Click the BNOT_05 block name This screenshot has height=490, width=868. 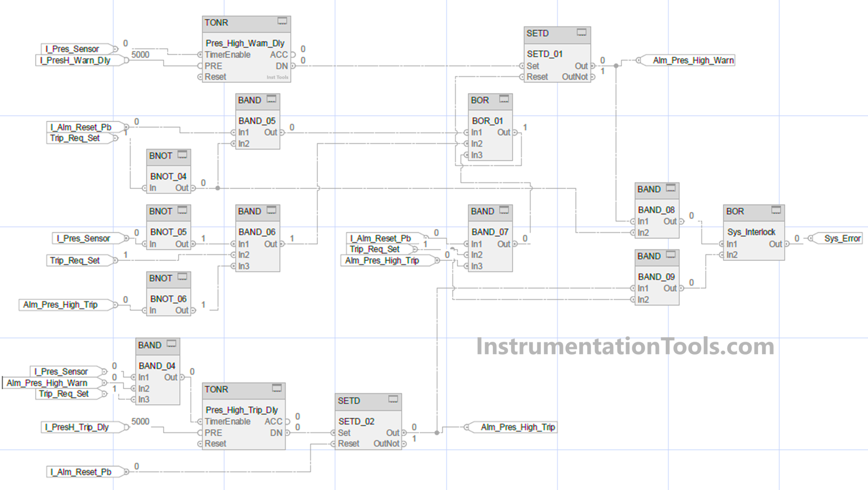click(x=168, y=232)
